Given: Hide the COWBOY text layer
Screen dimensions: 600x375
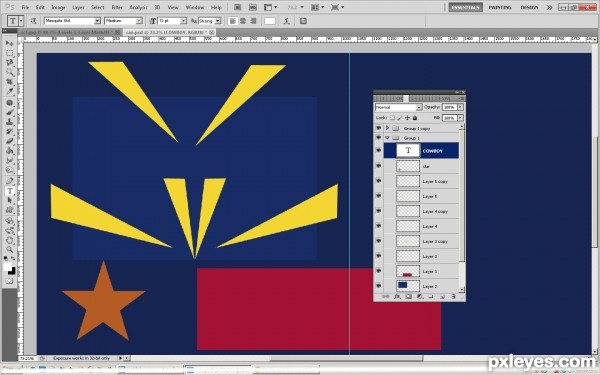Looking at the screenshot, I should tap(378, 150).
